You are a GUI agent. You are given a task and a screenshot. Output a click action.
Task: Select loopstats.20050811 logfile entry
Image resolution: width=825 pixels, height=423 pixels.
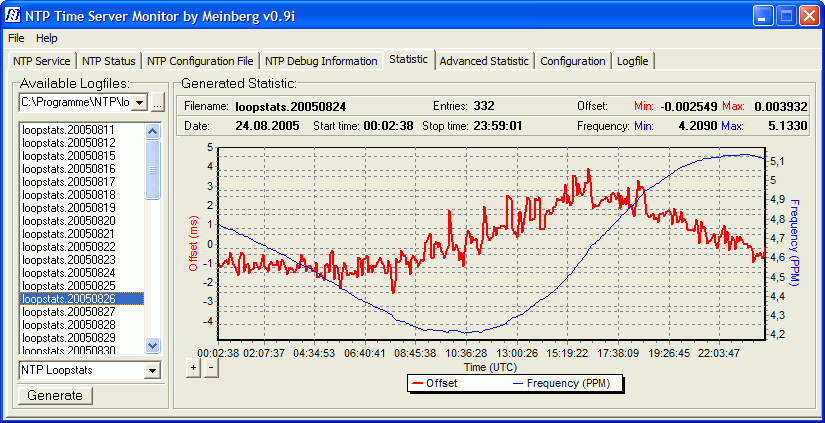[x=68, y=130]
